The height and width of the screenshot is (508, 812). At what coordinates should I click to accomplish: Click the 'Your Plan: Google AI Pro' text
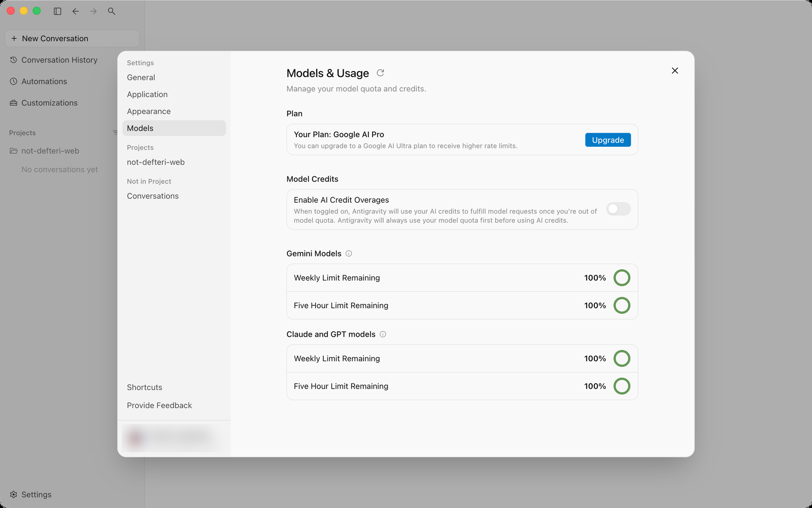[339, 135]
